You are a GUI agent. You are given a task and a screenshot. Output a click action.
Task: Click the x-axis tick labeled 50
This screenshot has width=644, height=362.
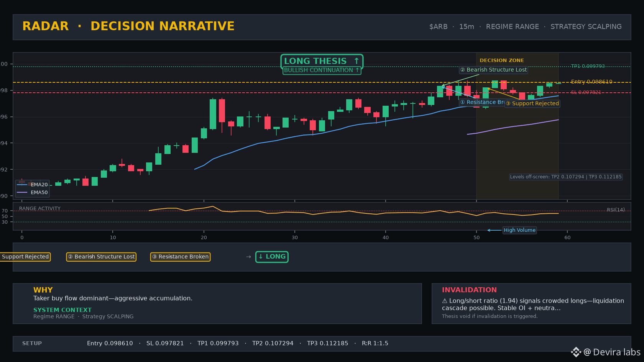[x=476, y=238]
